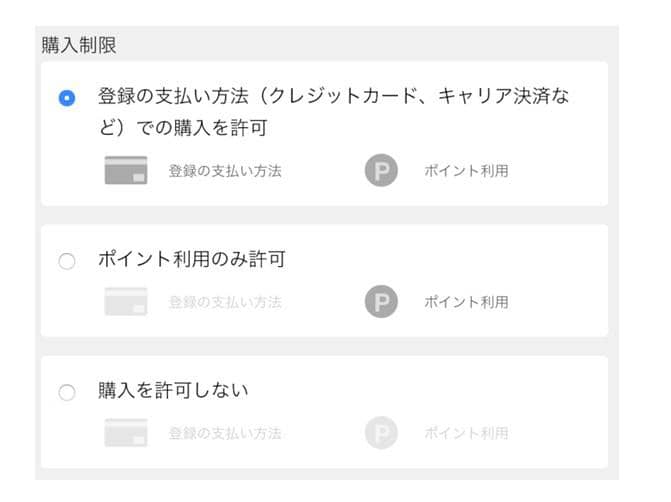
Task: Select the registered payment method purchase radio button
Action: click(67, 98)
